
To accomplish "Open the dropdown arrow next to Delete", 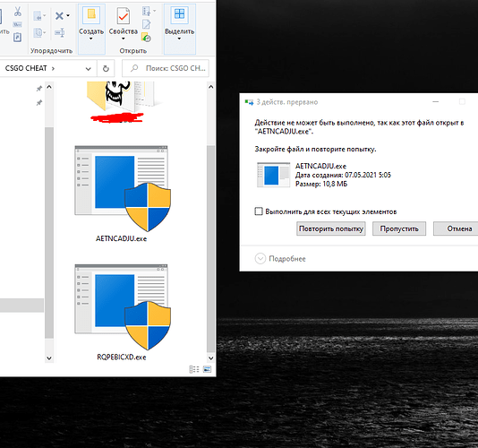I will 68,15.
